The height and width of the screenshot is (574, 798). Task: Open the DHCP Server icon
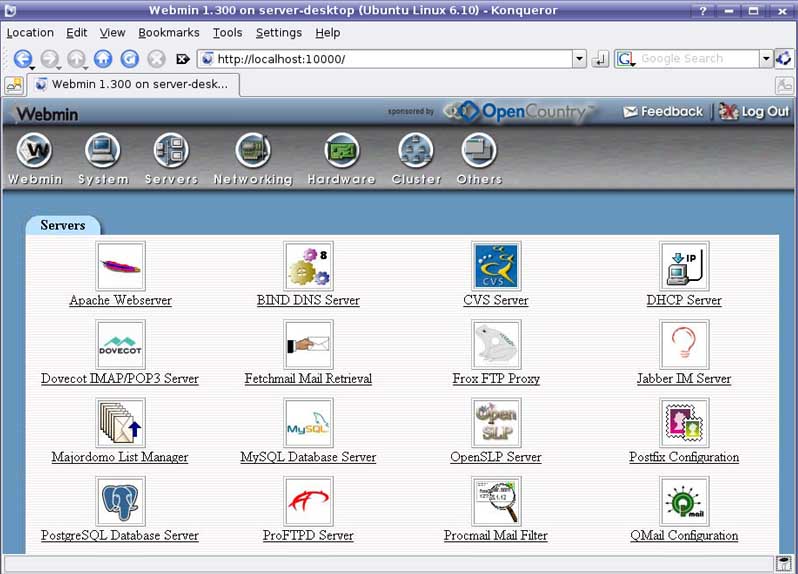(684, 266)
